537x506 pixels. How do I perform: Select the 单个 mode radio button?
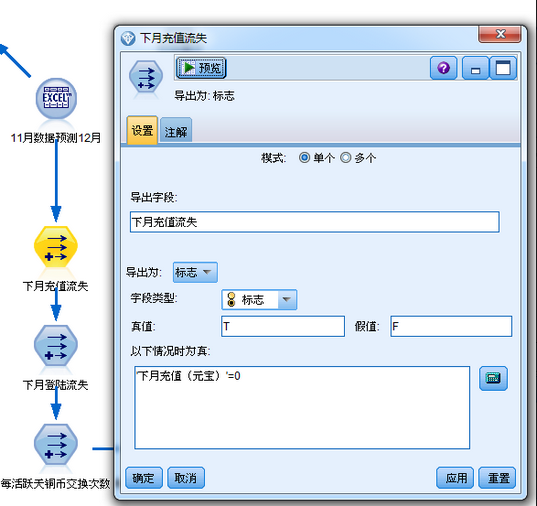(304, 158)
